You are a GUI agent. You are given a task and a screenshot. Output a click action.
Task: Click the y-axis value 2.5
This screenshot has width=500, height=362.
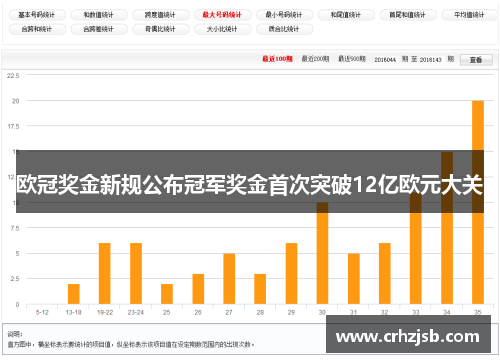click(15, 279)
